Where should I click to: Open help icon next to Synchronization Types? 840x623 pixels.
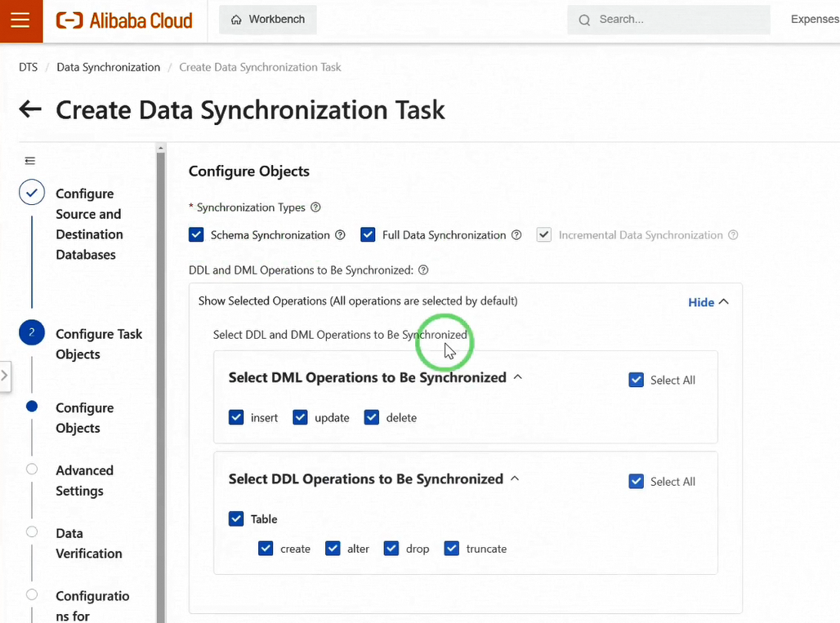point(315,207)
